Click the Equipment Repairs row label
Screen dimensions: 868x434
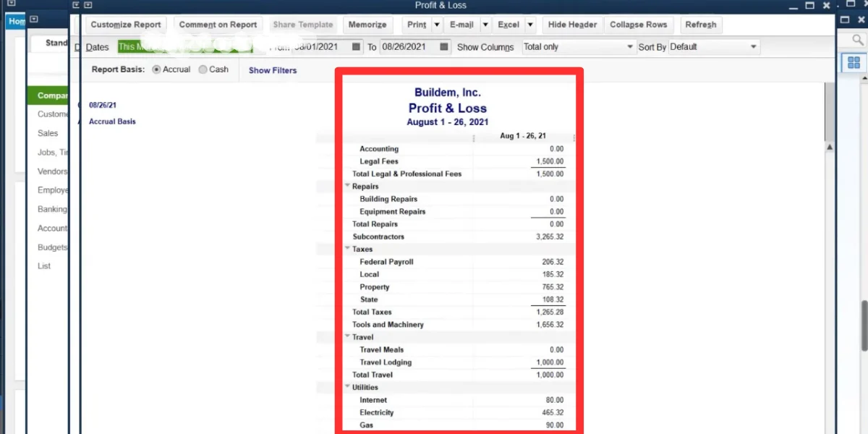(x=393, y=212)
